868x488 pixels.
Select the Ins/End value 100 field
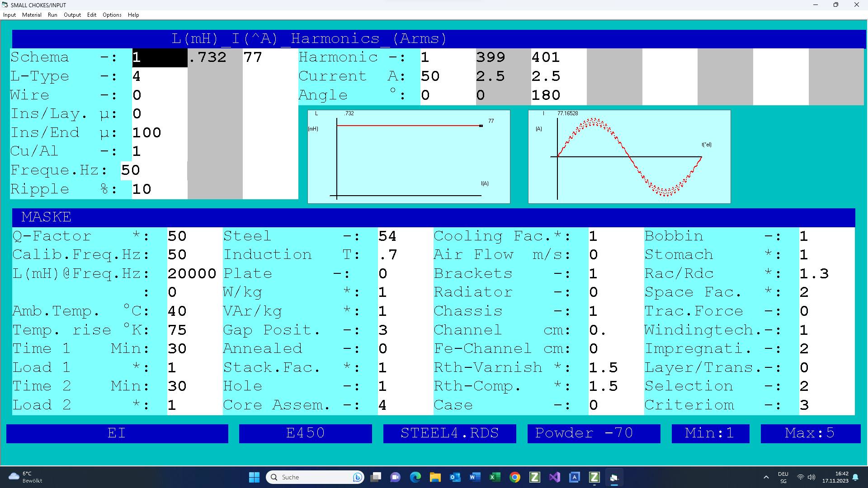pos(160,133)
